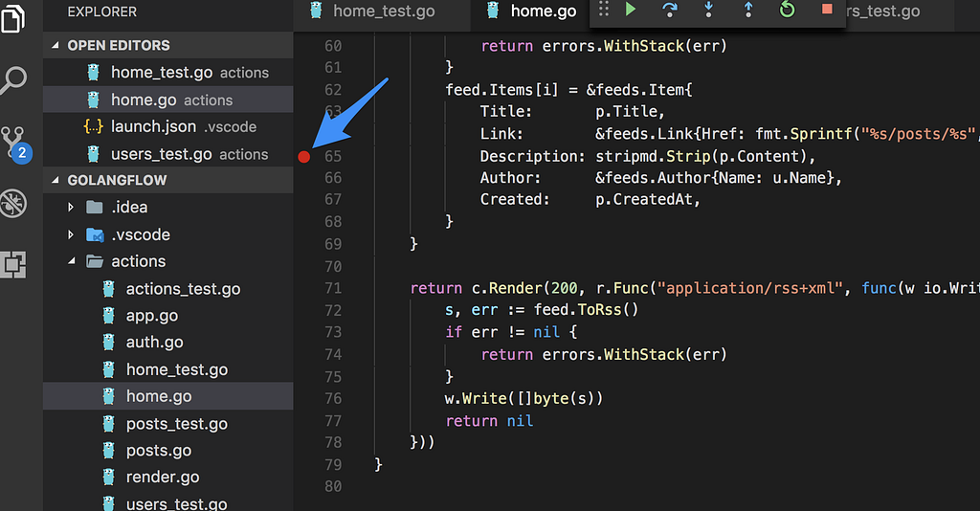The image size is (980, 511).
Task: Click 'w.Write([]byte(s))' on line 76
Action: 523,398
